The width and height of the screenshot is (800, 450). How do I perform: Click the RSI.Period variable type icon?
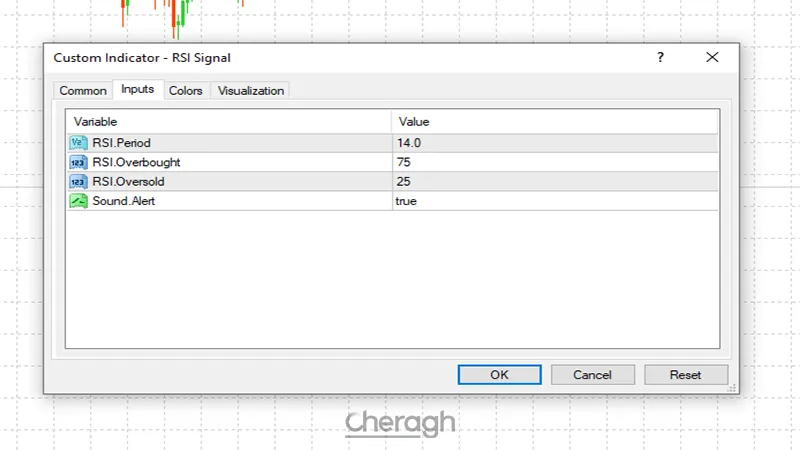pyautogui.click(x=78, y=143)
